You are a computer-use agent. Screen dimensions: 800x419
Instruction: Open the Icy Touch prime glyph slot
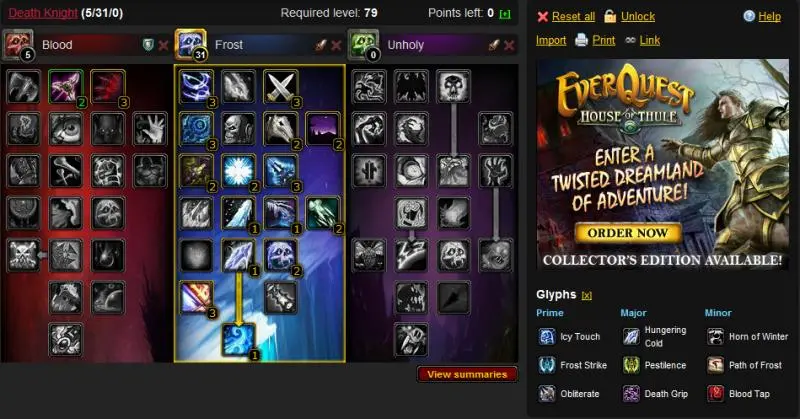tap(569, 337)
